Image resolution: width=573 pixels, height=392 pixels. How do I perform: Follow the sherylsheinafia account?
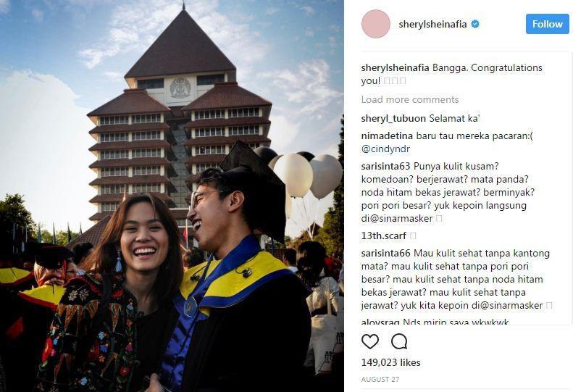[x=548, y=24]
